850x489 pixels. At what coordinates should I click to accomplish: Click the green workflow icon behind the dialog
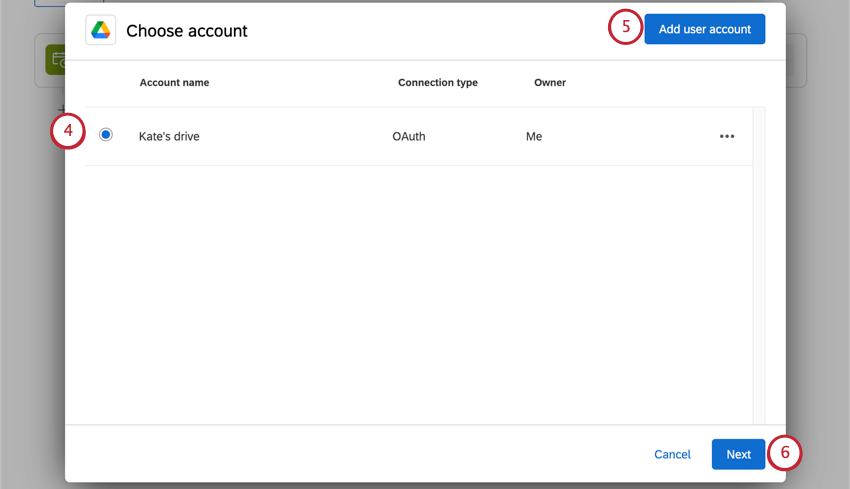pyautogui.click(x=56, y=61)
